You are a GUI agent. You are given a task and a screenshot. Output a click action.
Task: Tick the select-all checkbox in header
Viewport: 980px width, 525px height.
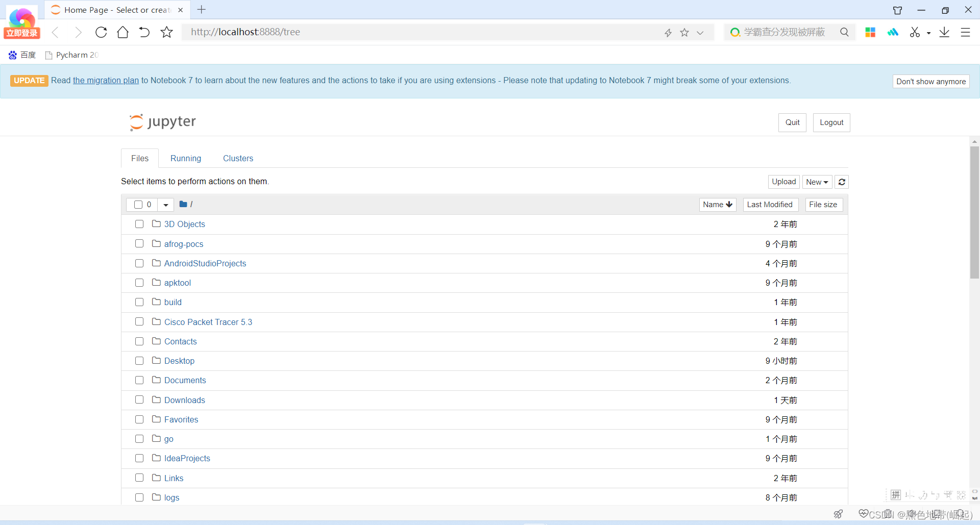pyautogui.click(x=138, y=205)
